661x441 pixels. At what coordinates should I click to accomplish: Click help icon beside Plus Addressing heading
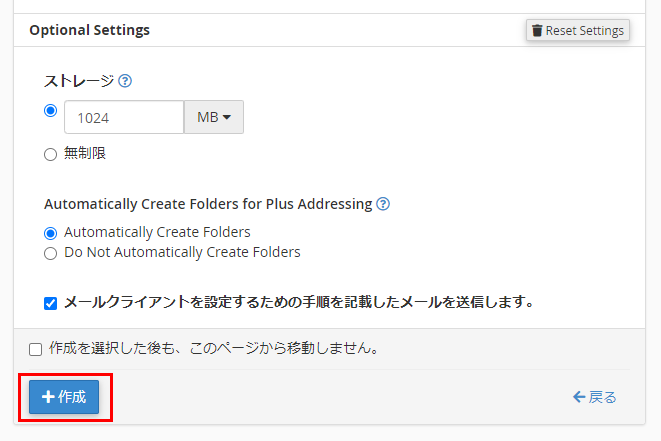383,204
